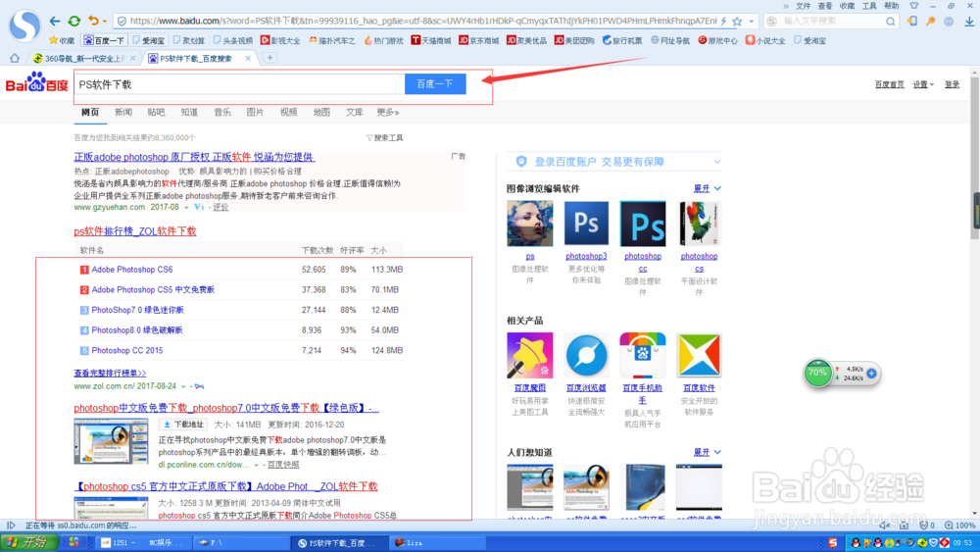The image size is (980, 552).
Task: Open the 小说大全 bookmark
Action: click(765, 40)
